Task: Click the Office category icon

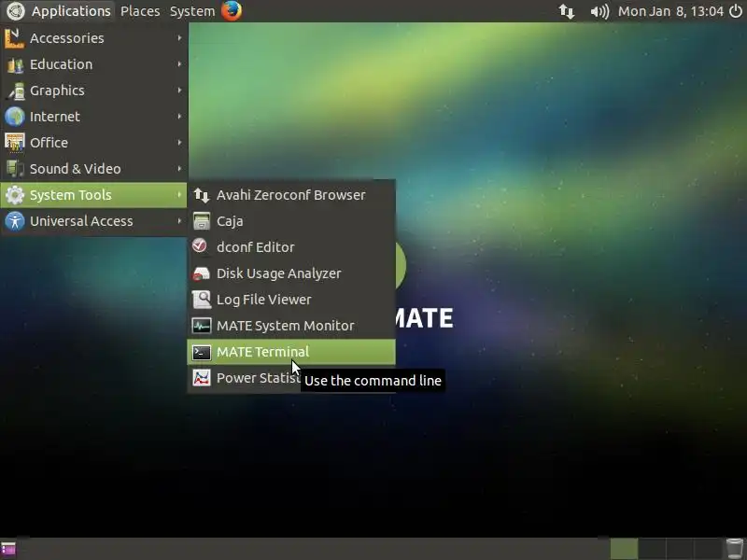Action: click(x=14, y=143)
